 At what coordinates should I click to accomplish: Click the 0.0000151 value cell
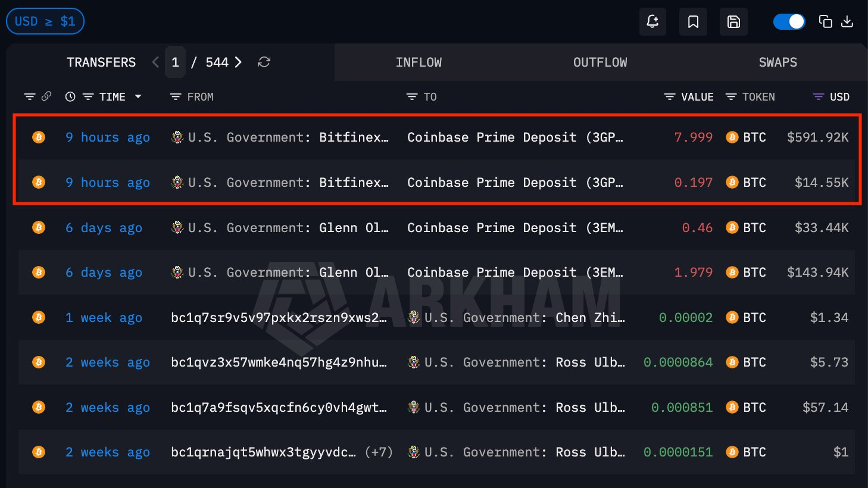[x=678, y=452]
